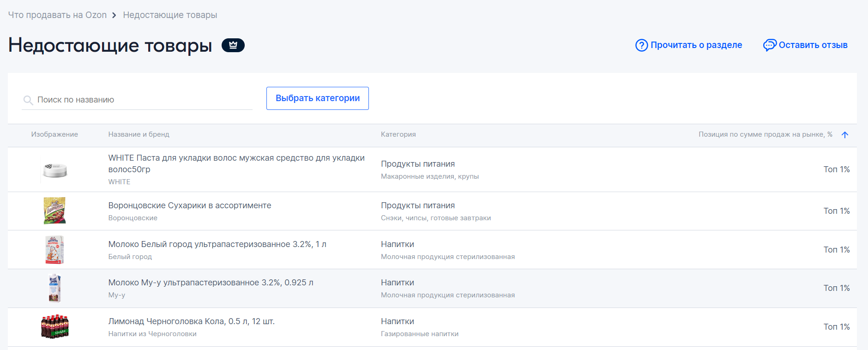
Task: Open the Черноголовка Кола bottles thumbnail
Action: [55, 327]
